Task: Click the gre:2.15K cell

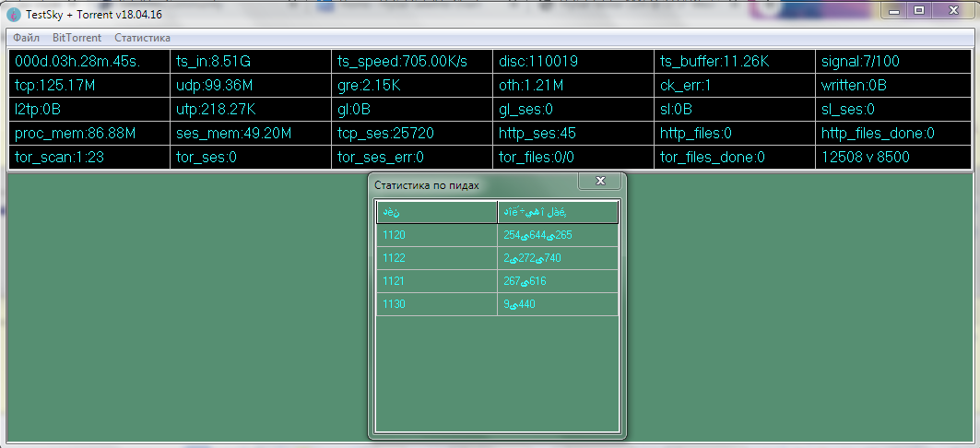Action: click(x=412, y=86)
